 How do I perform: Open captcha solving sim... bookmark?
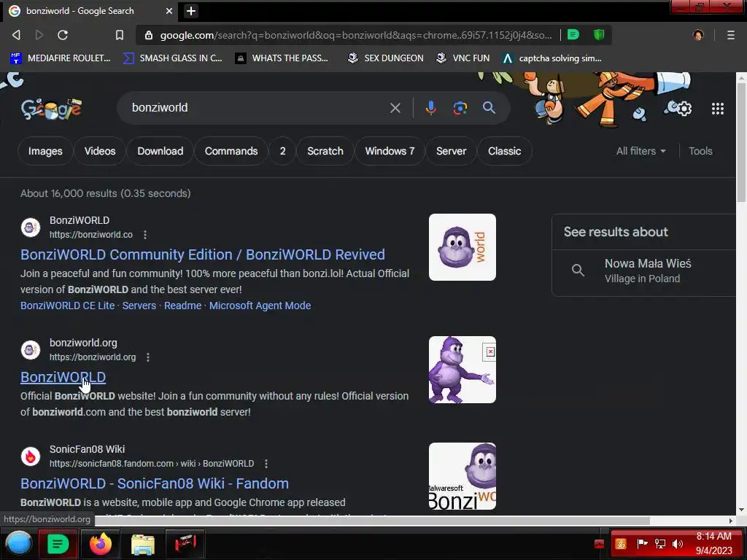point(552,58)
